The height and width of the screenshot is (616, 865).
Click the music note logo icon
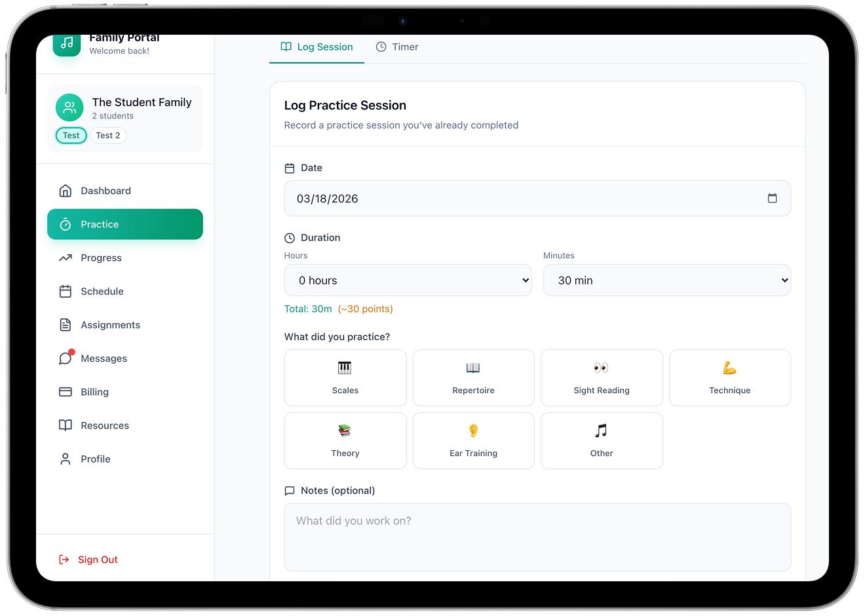(67, 44)
